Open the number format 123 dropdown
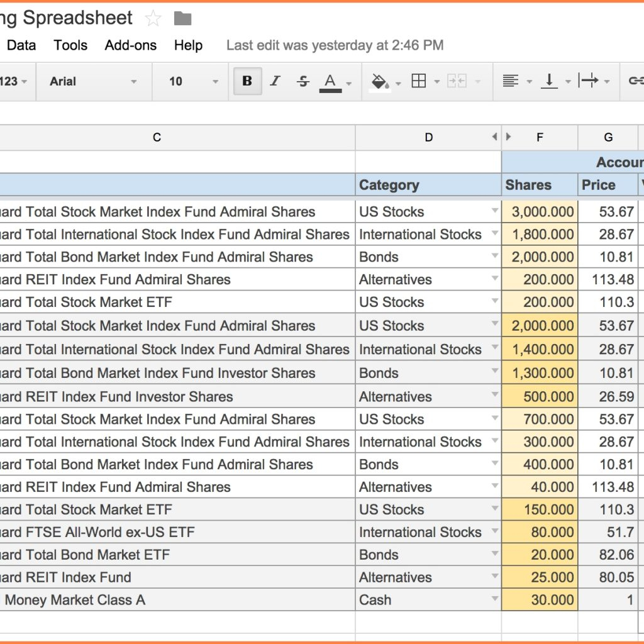The width and height of the screenshot is (644, 644). click(13, 81)
